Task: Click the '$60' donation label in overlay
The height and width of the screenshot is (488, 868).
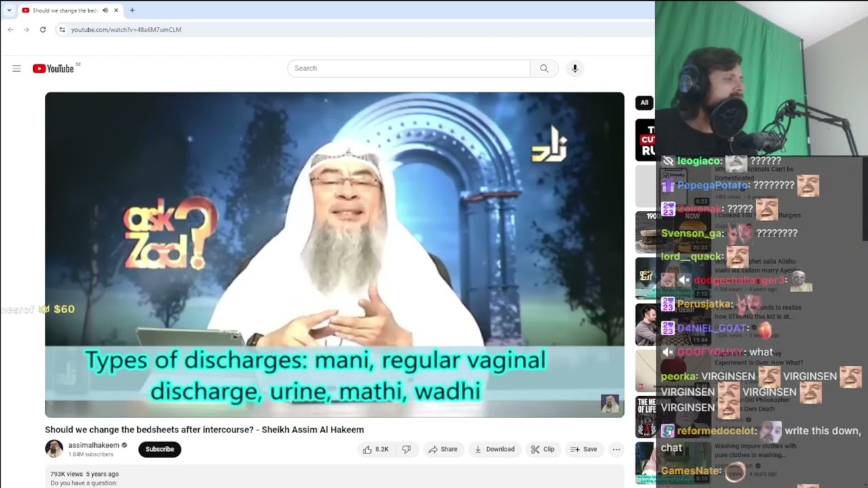Action: (64, 309)
